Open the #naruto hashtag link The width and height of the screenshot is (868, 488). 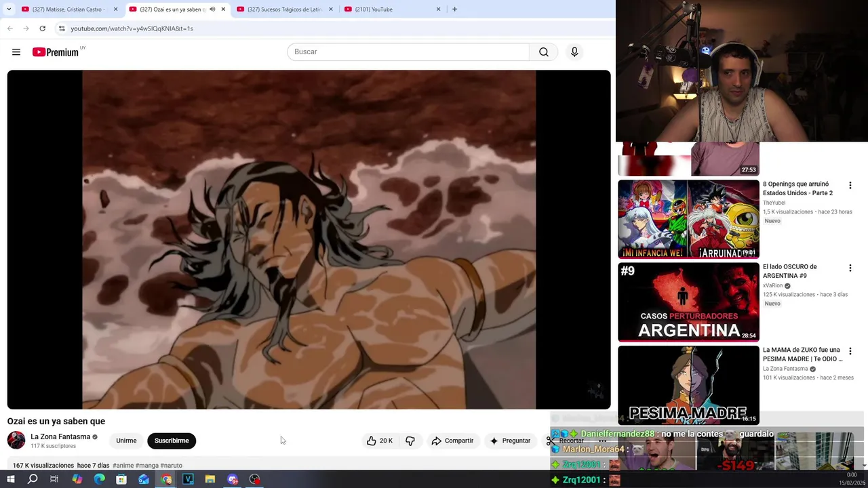click(172, 466)
